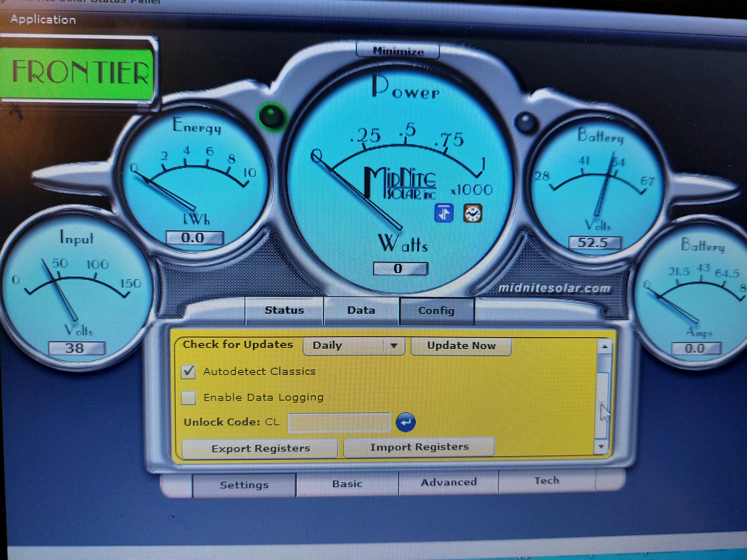Open the Advanced tab
Viewport: 747px width, 560px height.
(x=448, y=482)
